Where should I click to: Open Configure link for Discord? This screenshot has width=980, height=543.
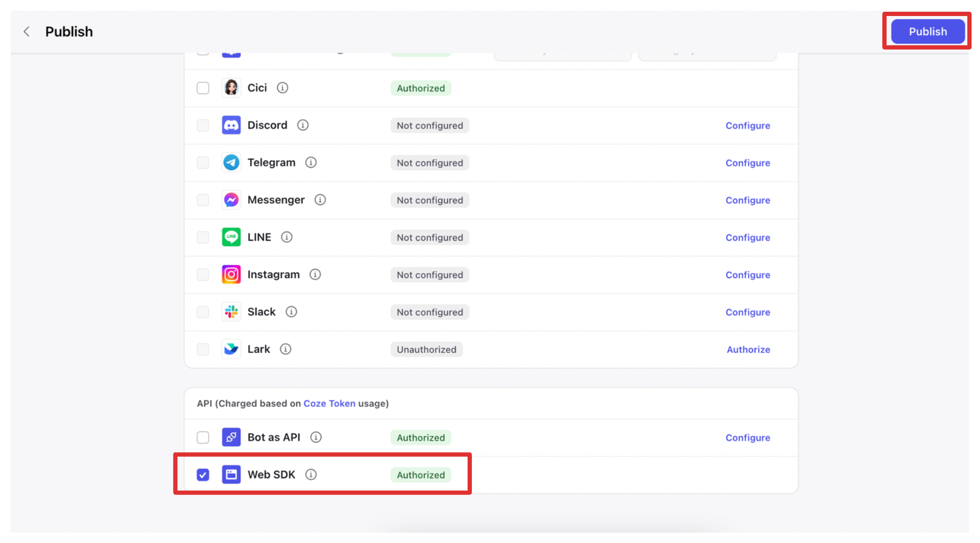[747, 125]
